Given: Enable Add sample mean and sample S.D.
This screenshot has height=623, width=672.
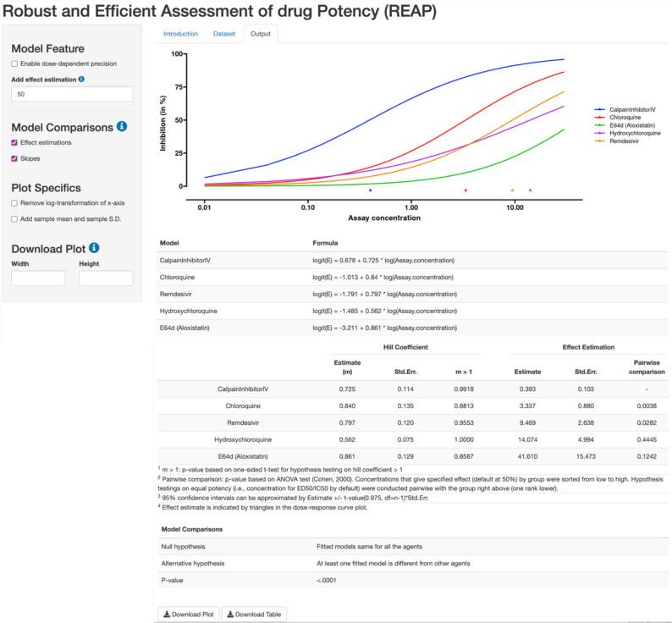Looking at the screenshot, I should pyautogui.click(x=14, y=218).
